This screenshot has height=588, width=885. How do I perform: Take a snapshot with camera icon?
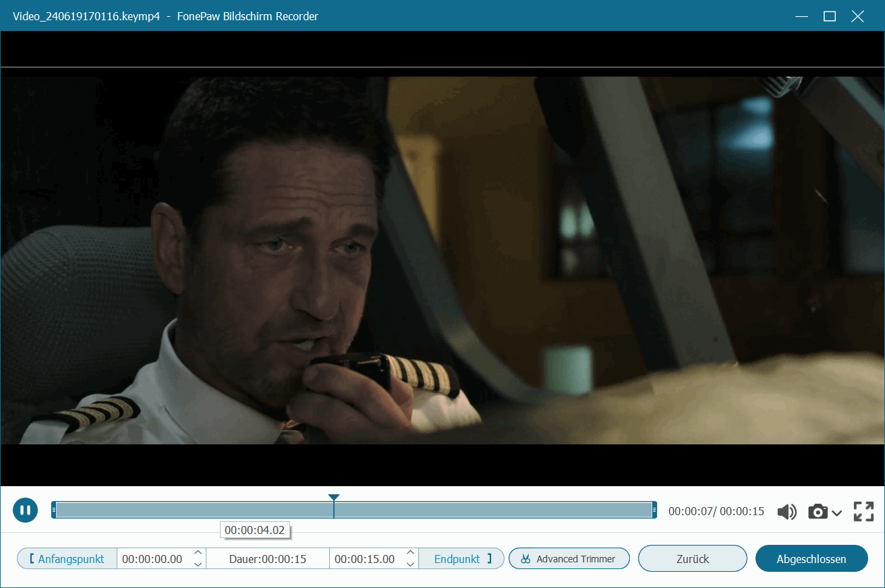tap(818, 512)
